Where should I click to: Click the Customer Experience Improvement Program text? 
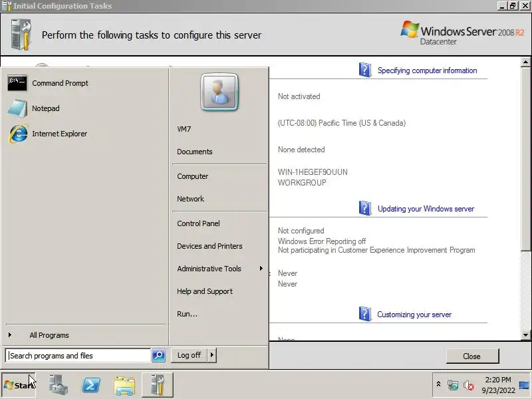click(x=376, y=251)
